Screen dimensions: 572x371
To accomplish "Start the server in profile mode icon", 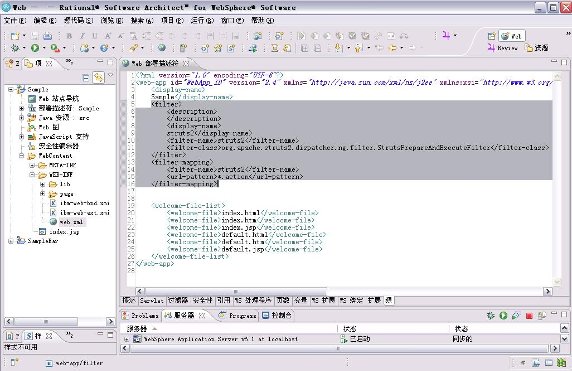I will (515, 316).
